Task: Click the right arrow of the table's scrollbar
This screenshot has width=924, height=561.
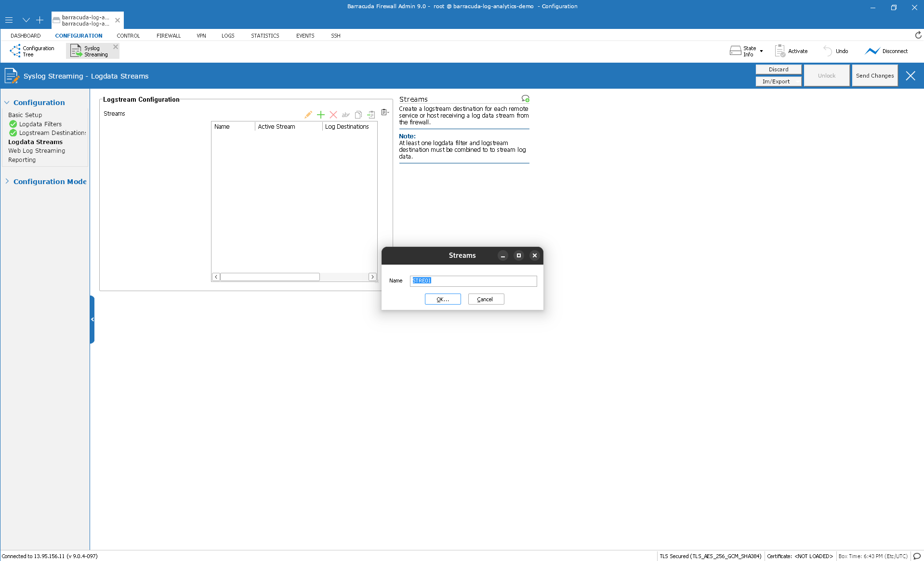Action: click(x=372, y=277)
